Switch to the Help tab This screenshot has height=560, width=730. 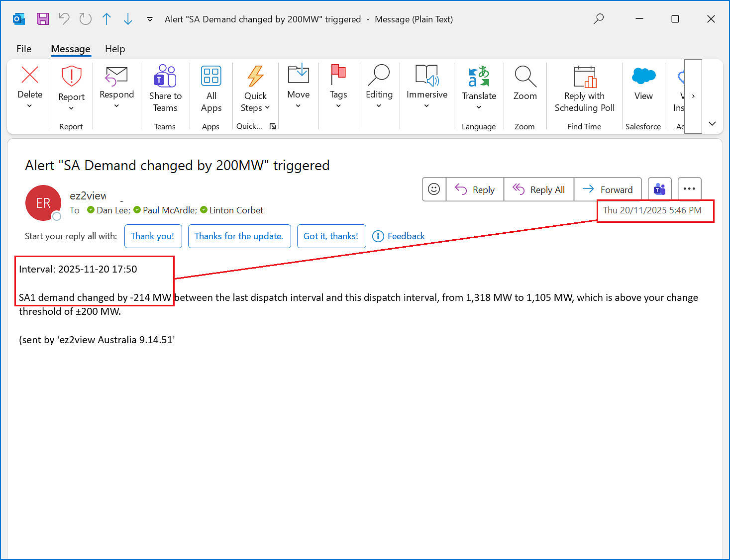click(x=115, y=49)
